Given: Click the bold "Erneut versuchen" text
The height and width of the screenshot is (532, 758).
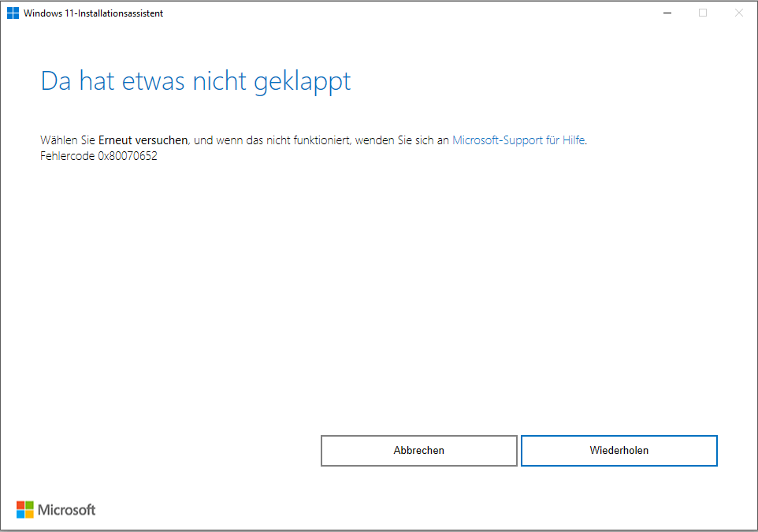Looking at the screenshot, I should point(143,140).
